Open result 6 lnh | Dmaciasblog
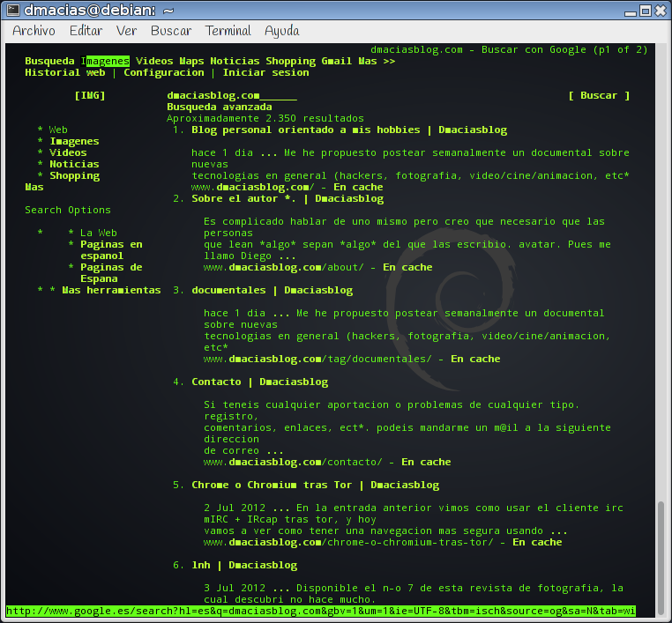Screen dimensions: 672x623 click(x=244, y=565)
